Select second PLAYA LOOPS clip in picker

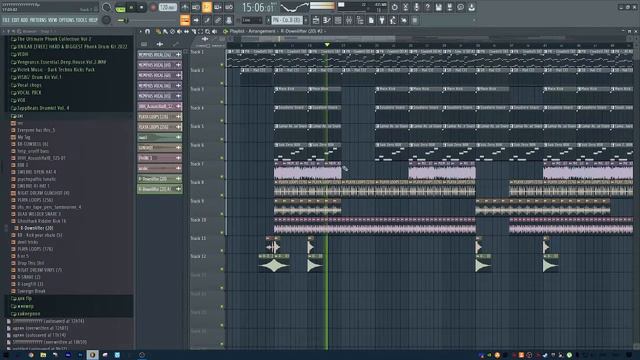(160, 127)
